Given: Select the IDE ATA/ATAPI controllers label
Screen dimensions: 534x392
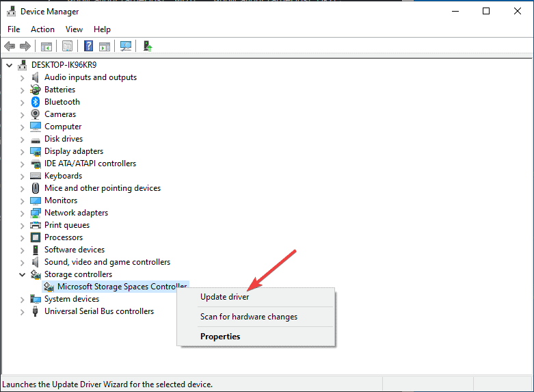Looking at the screenshot, I should click(90, 164).
